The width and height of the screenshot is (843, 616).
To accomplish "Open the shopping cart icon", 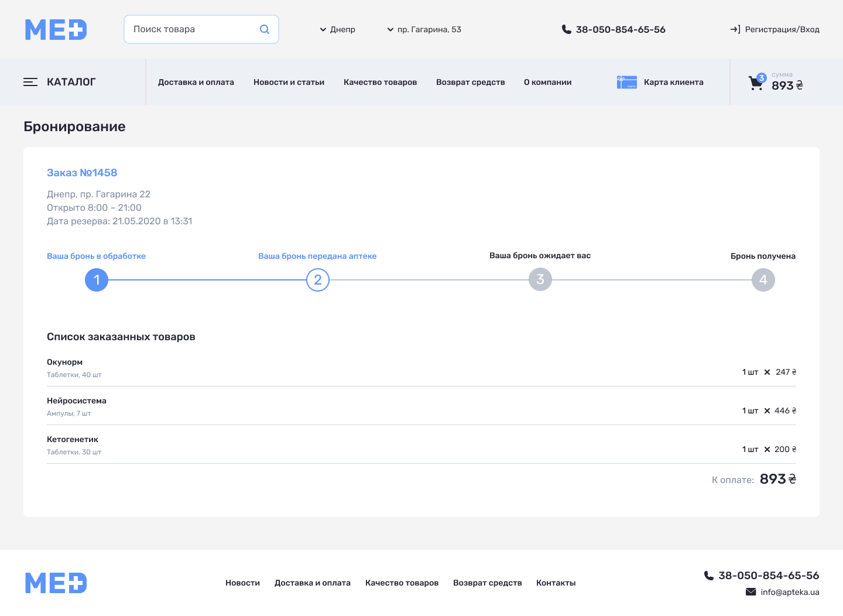I will pos(755,84).
